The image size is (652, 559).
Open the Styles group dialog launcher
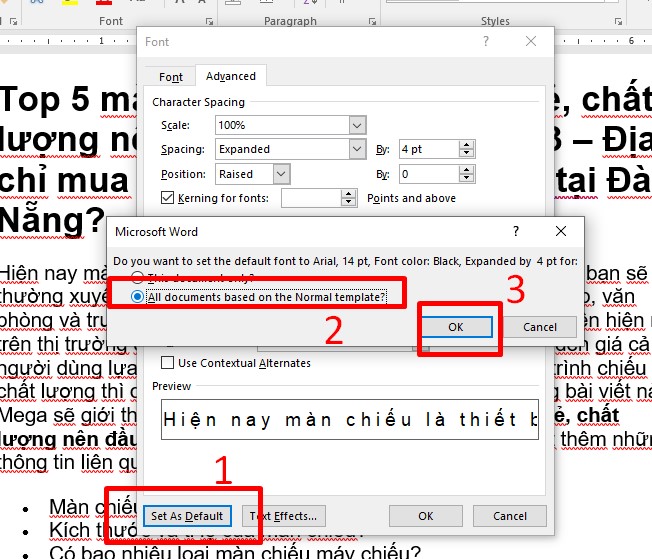click(x=618, y=21)
